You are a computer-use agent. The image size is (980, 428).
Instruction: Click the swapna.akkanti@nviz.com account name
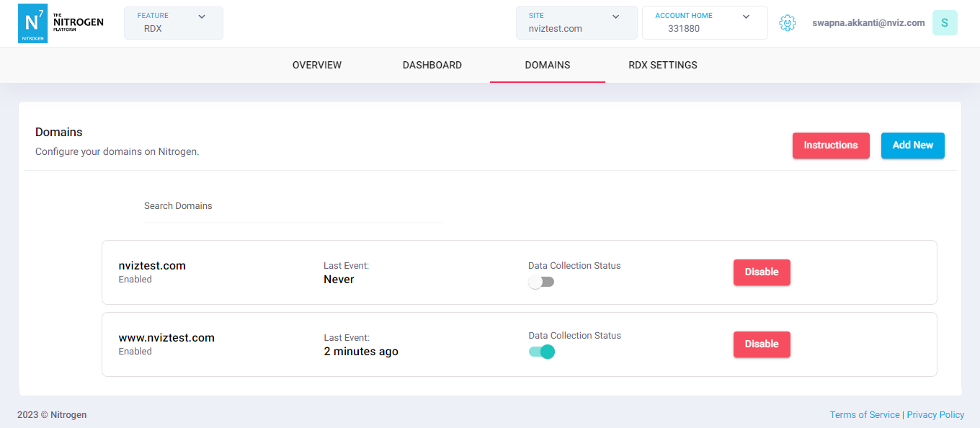(868, 22)
